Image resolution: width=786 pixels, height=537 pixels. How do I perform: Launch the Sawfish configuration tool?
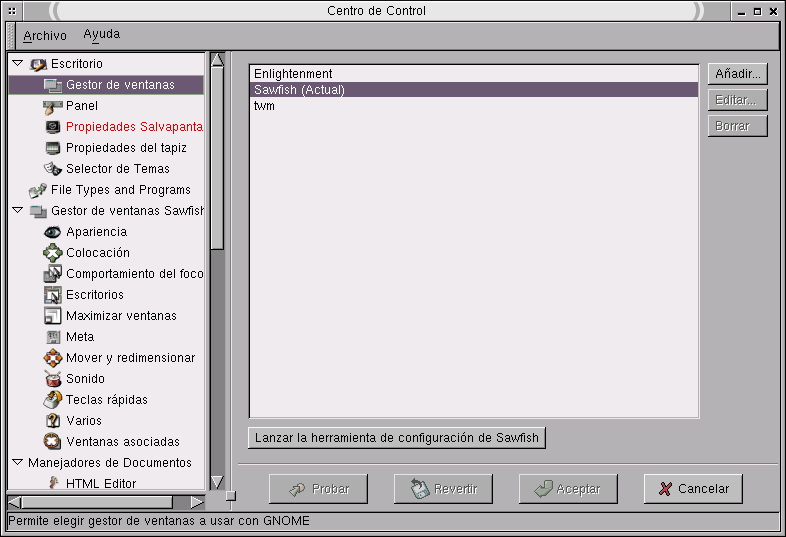(397, 438)
